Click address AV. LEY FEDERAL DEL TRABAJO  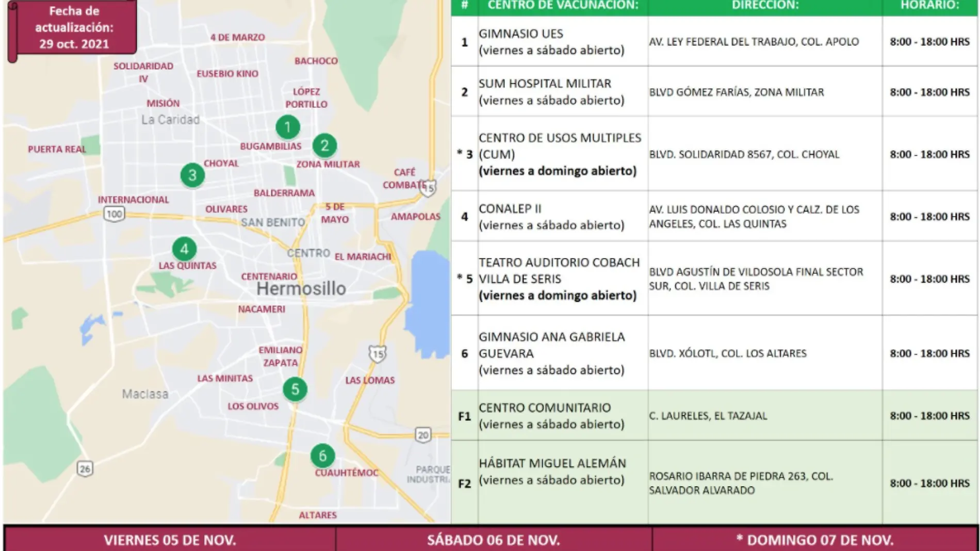[x=754, y=42]
